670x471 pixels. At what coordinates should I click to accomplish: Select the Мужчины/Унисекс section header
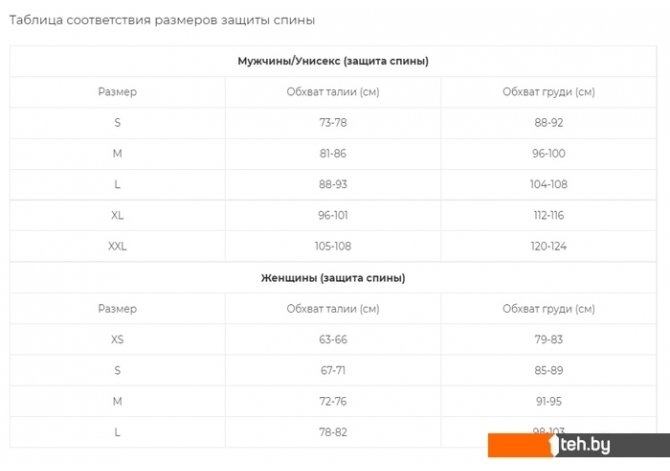coord(333,62)
